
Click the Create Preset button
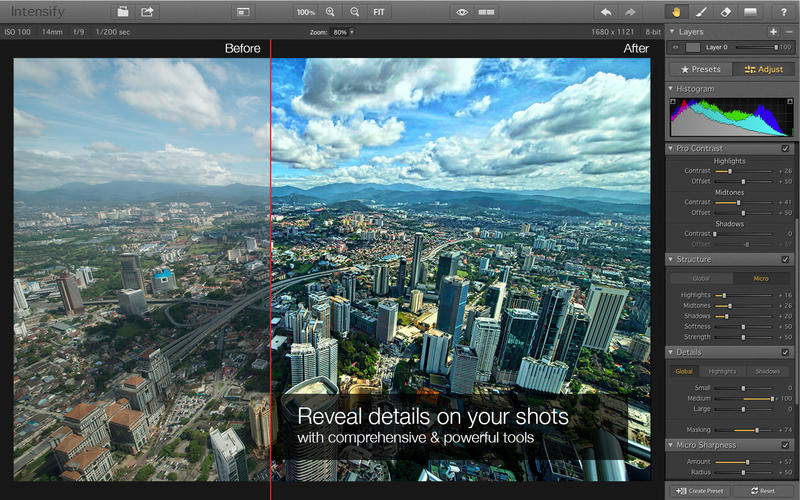coord(698,491)
